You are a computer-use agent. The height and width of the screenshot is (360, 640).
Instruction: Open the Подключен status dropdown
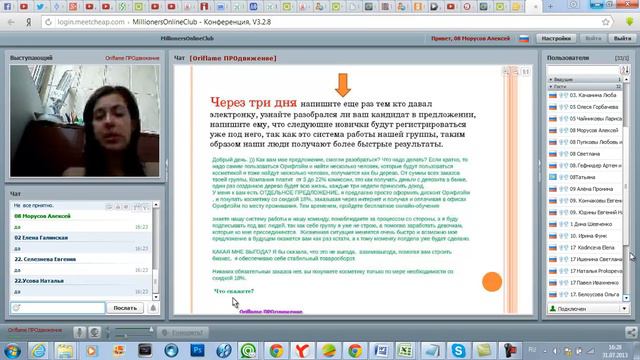[x=624, y=309]
